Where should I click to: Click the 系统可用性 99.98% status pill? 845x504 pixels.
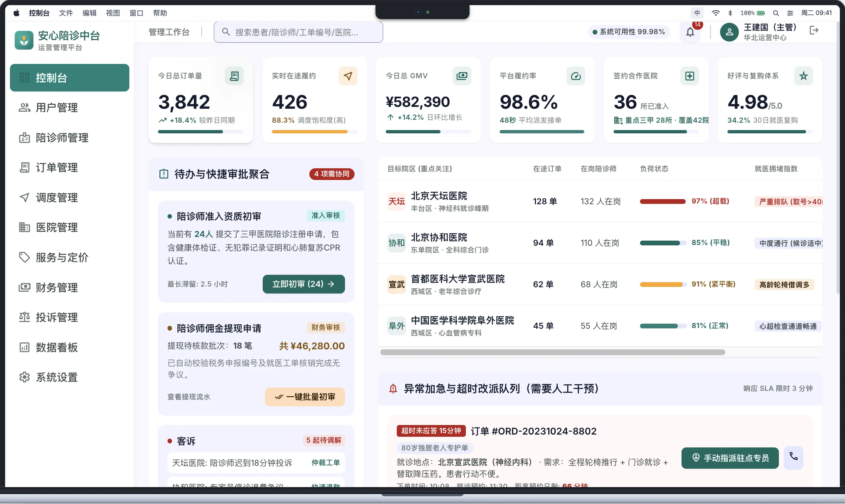629,32
